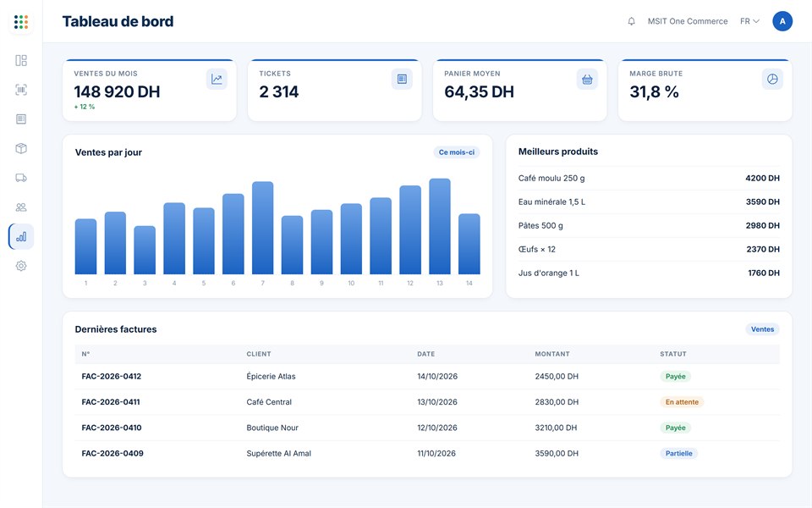The image size is (812, 508).
Task: Open the settings gear sidebar icon
Action: pos(21,266)
